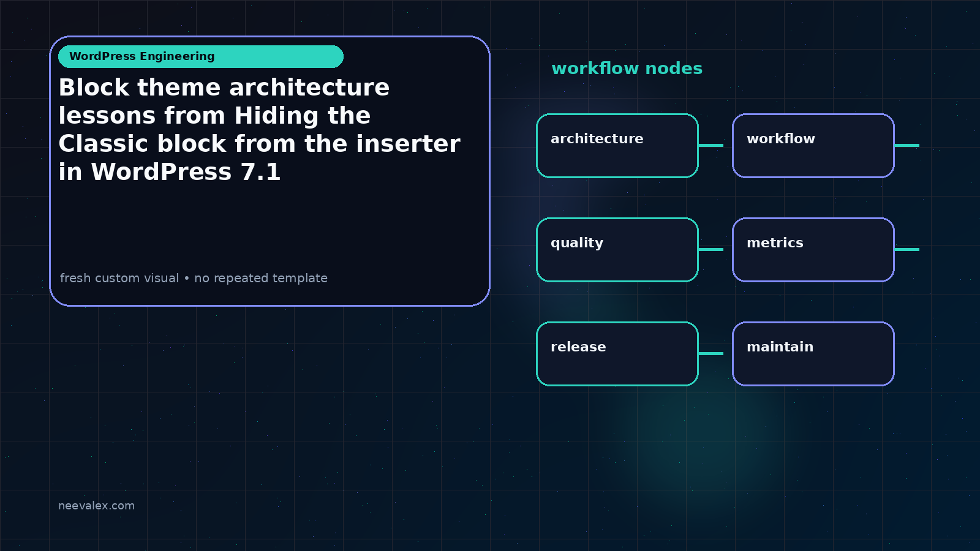Click the WordPress Engineering badge
The image size is (980, 551).
click(x=201, y=56)
